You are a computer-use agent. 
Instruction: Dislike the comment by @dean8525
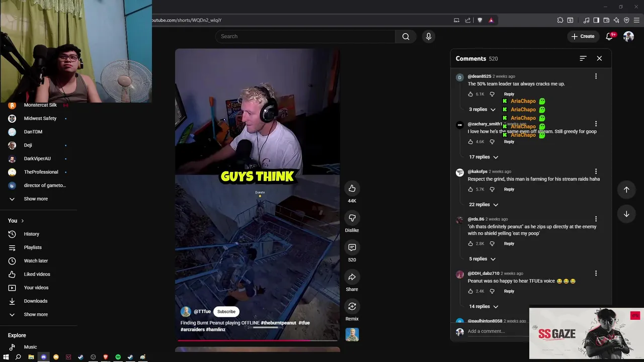click(492, 94)
